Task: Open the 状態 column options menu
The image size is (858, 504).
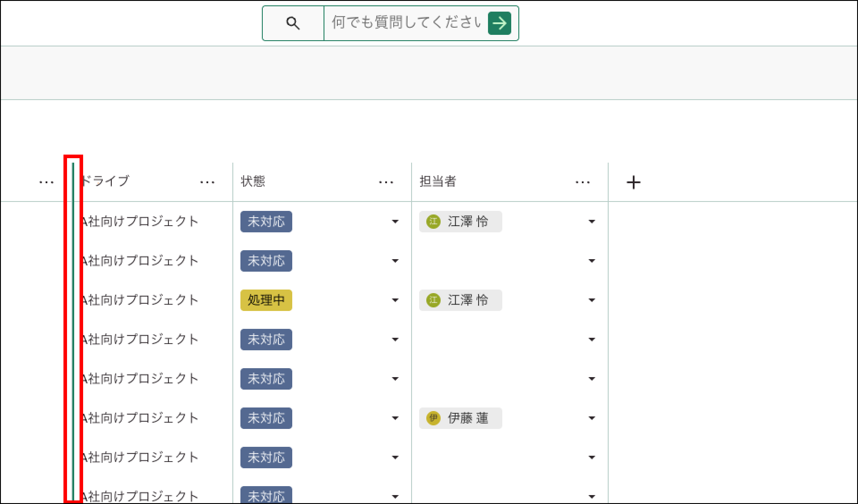Action: (x=386, y=182)
